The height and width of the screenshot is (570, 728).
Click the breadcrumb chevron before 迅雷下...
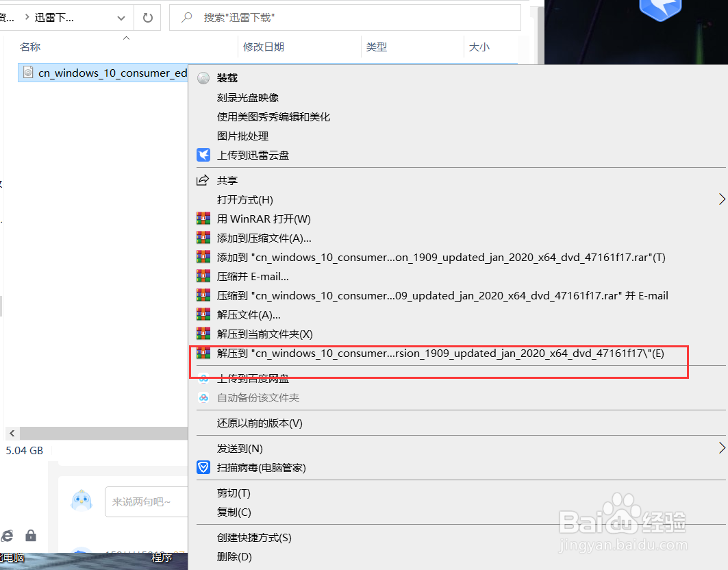tap(27, 17)
